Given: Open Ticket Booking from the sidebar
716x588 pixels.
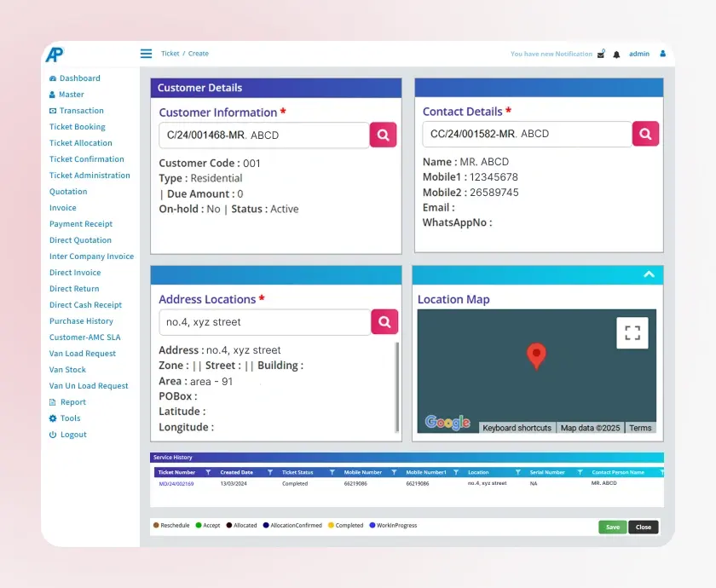Looking at the screenshot, I should (77, 126).
